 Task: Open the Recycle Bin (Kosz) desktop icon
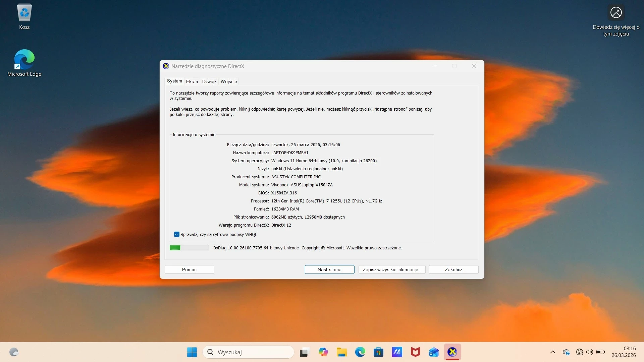(x=24, y=17)
